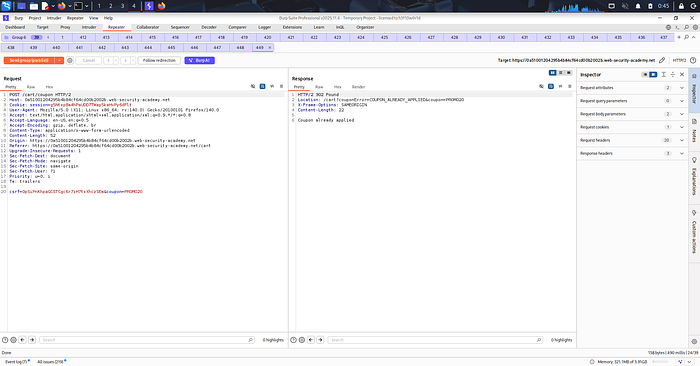The width and height of the screenshot is (700, 366).
Task: Click the notification bell in system tray
Action: (x=638, y=6)
